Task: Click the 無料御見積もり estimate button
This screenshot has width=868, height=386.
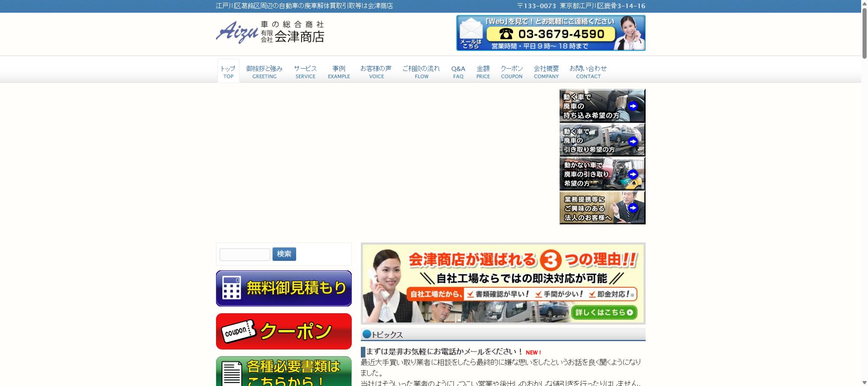Action: click(284, 289)
